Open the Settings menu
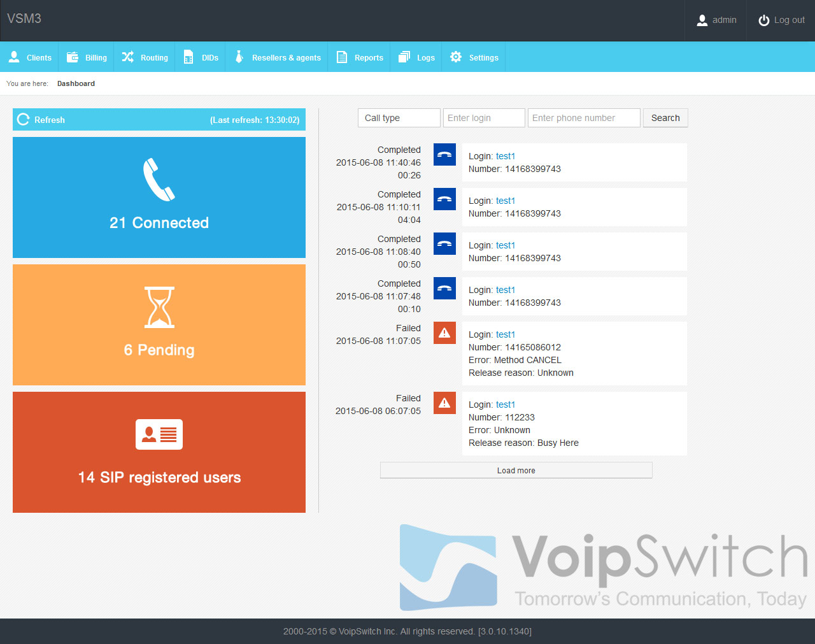Viewport: 815px width, 644px height. 474,57
